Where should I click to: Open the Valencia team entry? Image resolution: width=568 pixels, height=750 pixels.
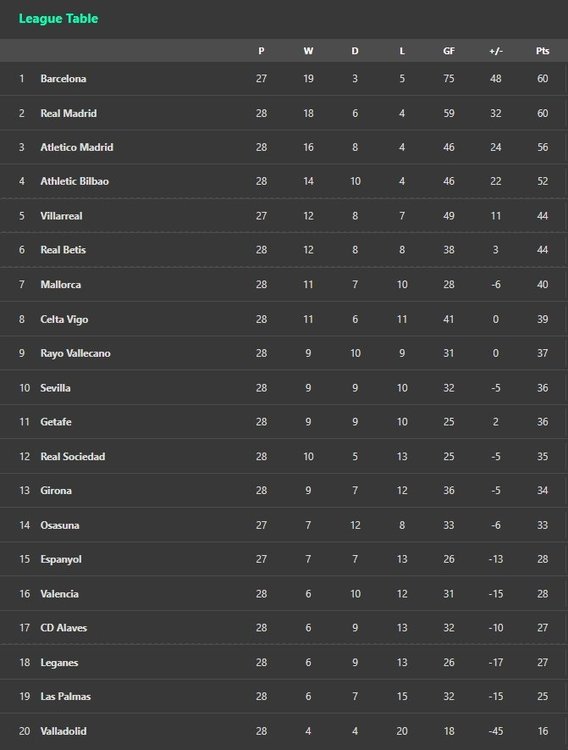pyautogui.click(x=59, y=594)
